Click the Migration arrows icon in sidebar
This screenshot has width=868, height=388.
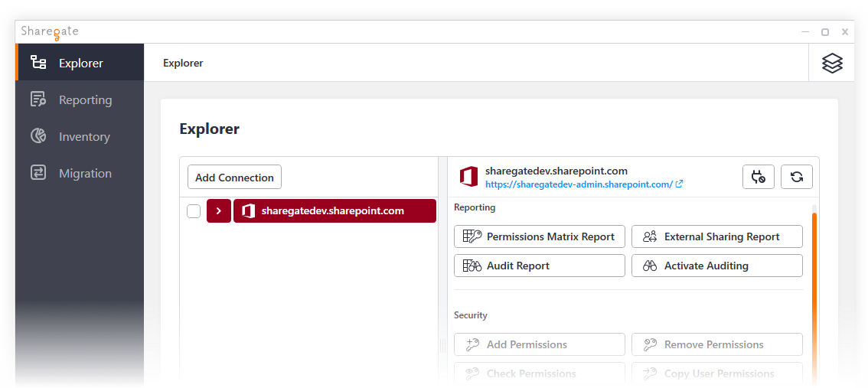[x=38, y=173]
